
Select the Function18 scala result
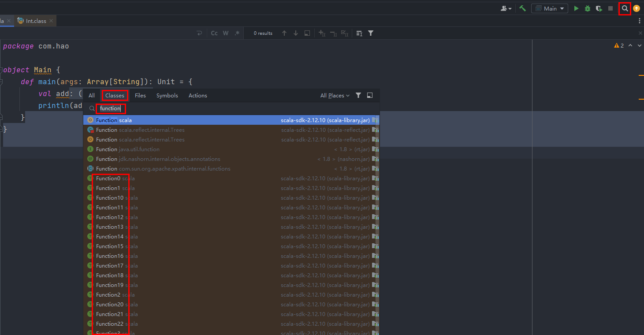click(x=231, y=275)
